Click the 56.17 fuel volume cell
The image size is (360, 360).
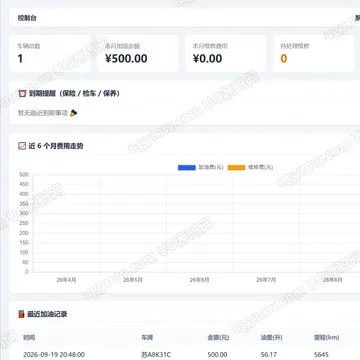click(269, 355)
